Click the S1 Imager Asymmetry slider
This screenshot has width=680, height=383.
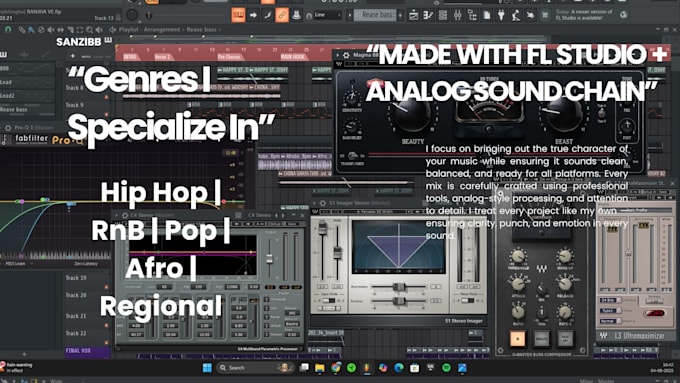tap(399, 287)
